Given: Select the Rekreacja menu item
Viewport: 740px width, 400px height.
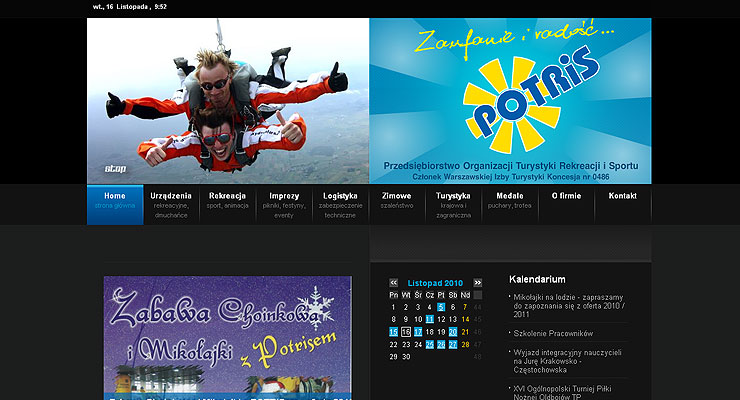Looking at the screenshot, I should [228, 203].
